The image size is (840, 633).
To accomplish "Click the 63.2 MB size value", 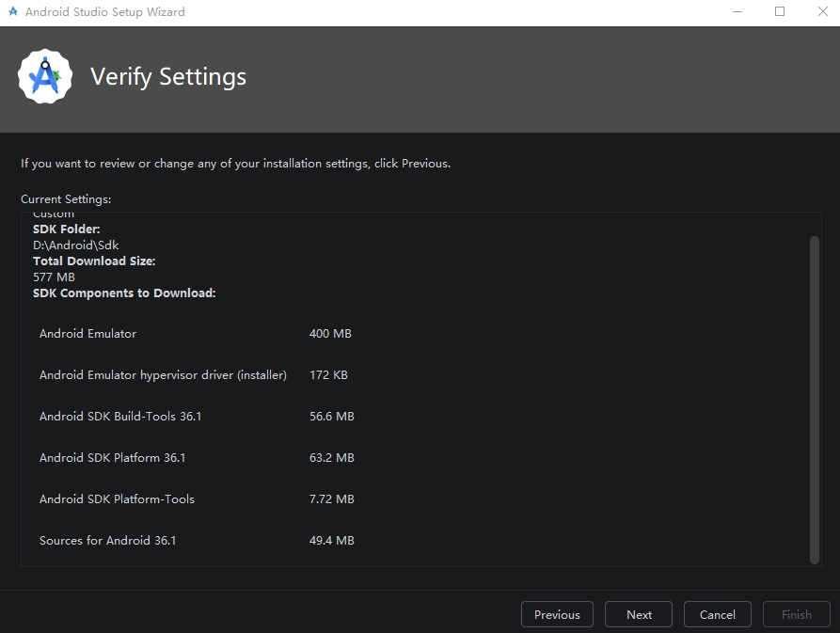I will (332, 458).
